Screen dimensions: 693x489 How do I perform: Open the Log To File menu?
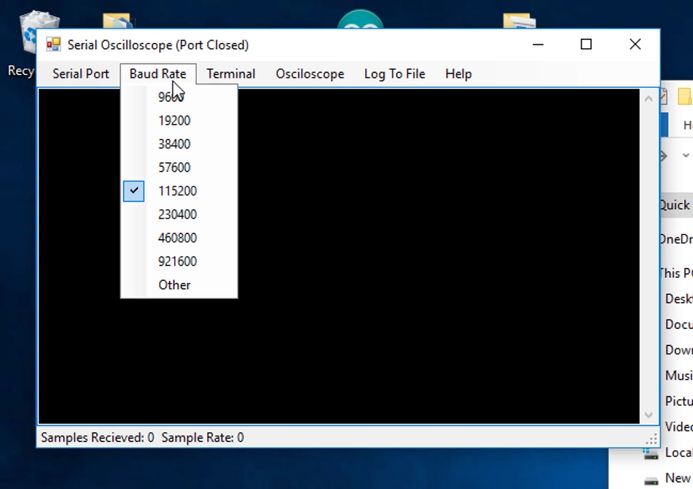pos(395,74)
